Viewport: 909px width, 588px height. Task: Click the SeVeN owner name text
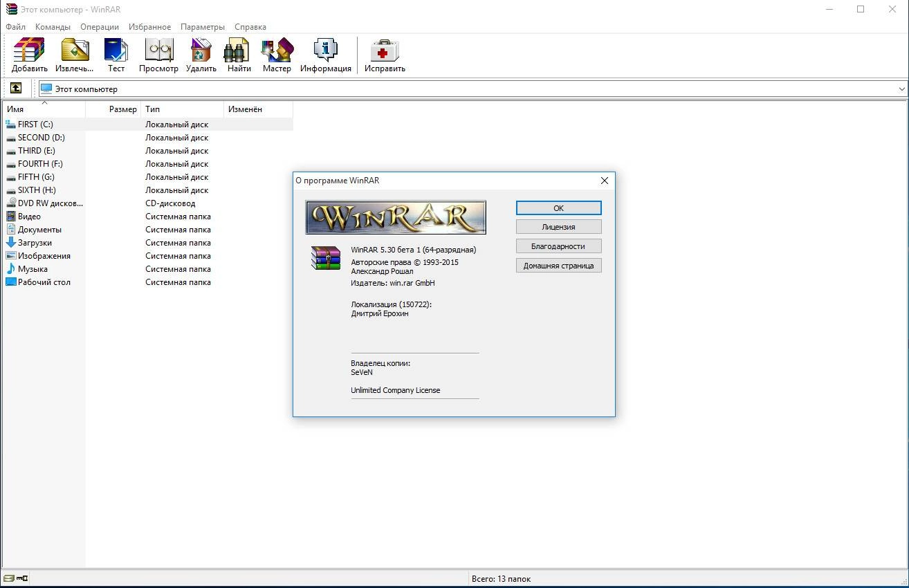362,372
